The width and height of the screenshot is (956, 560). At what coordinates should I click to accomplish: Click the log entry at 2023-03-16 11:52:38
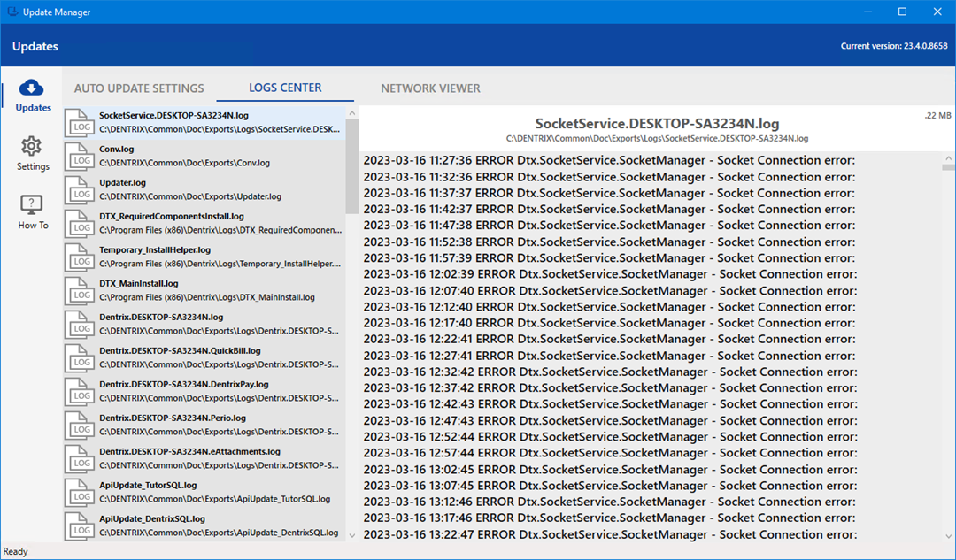(x=609, y=242)
